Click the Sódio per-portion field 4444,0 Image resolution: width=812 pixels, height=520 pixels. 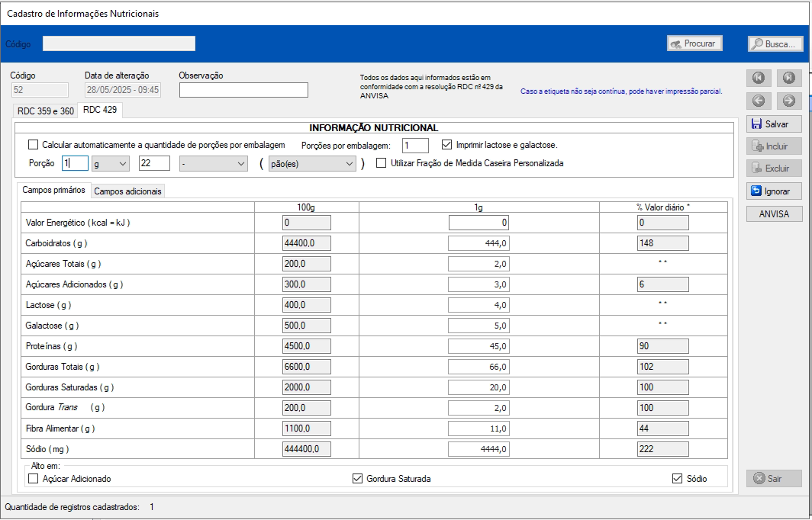coord(478,449)
